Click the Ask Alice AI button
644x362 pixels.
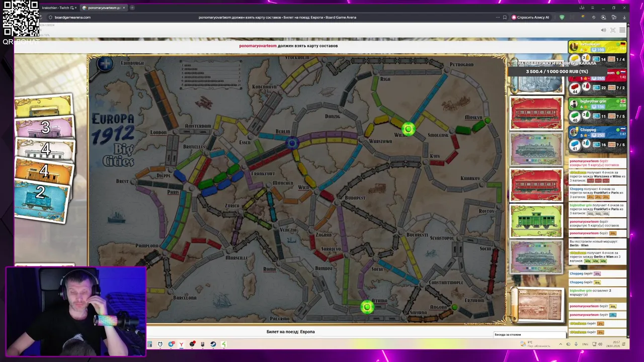(x=530, y=17)
